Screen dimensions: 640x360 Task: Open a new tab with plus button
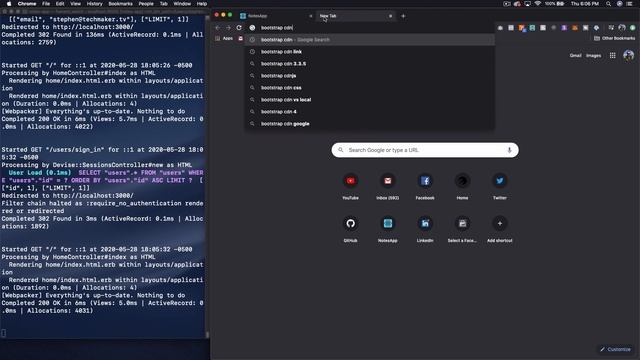coord(403,16)
